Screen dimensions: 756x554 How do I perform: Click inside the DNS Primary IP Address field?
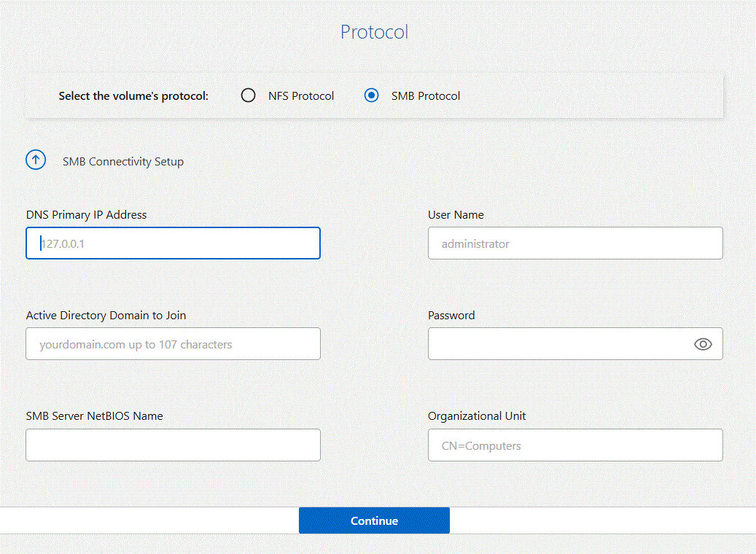coord(173,243)
